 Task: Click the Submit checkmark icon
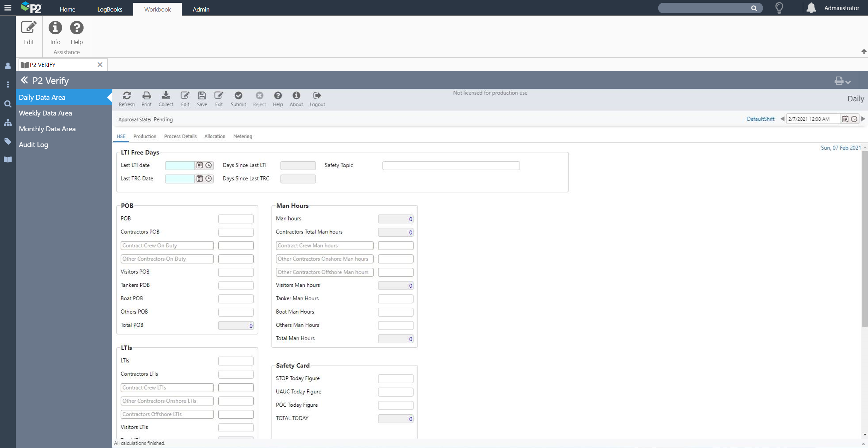[238, 96]
